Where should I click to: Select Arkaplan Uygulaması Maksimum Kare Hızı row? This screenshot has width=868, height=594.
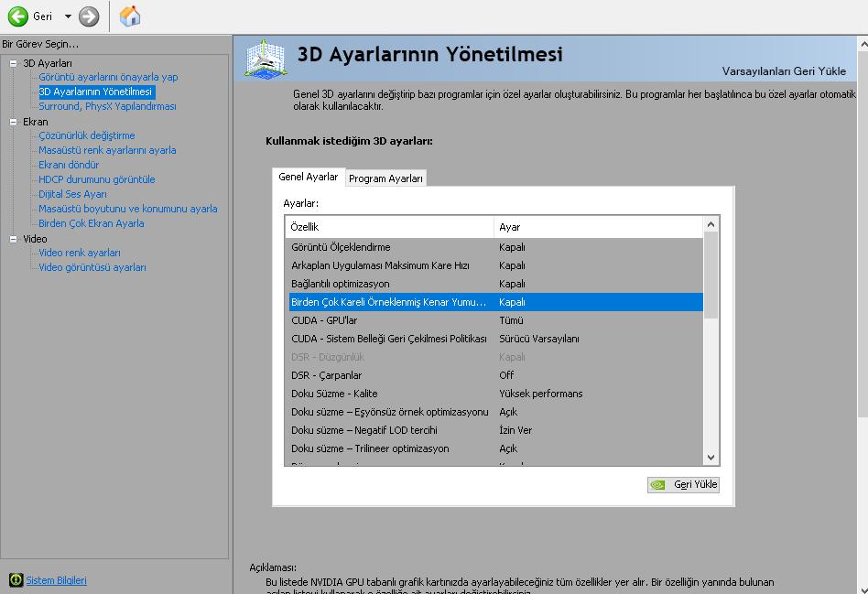pos(494,265)
